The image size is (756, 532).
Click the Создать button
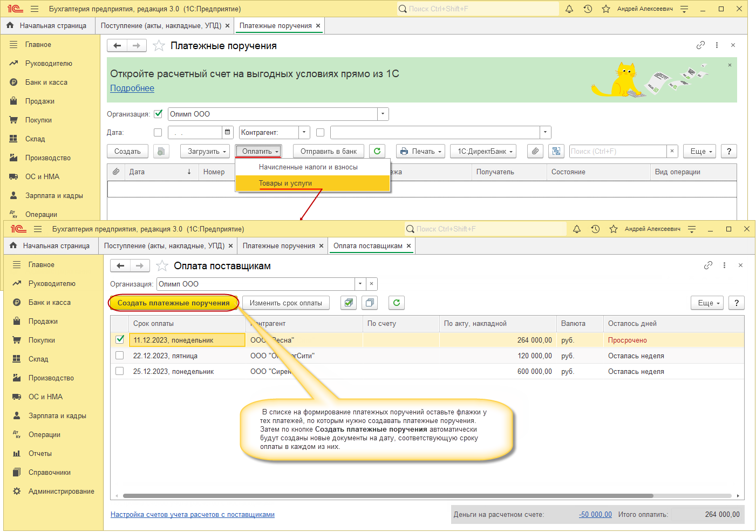tap(127, 151)
